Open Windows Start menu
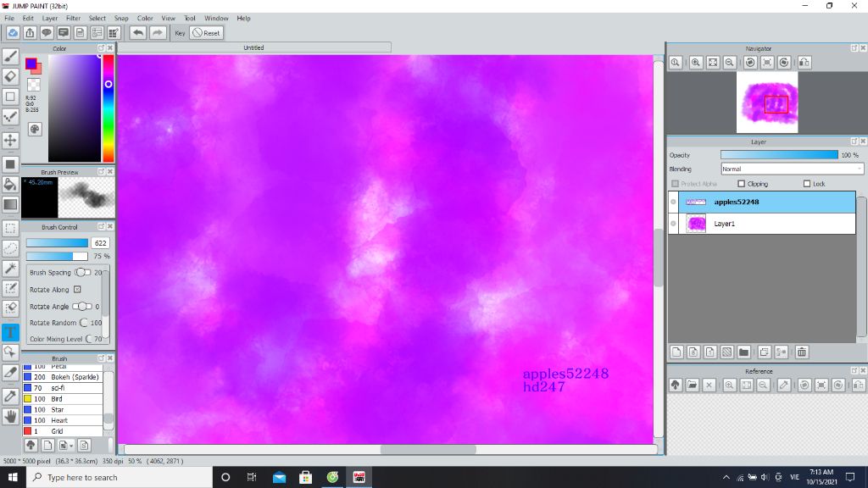This screenshot has height=488, width=868. coord(13,477)
